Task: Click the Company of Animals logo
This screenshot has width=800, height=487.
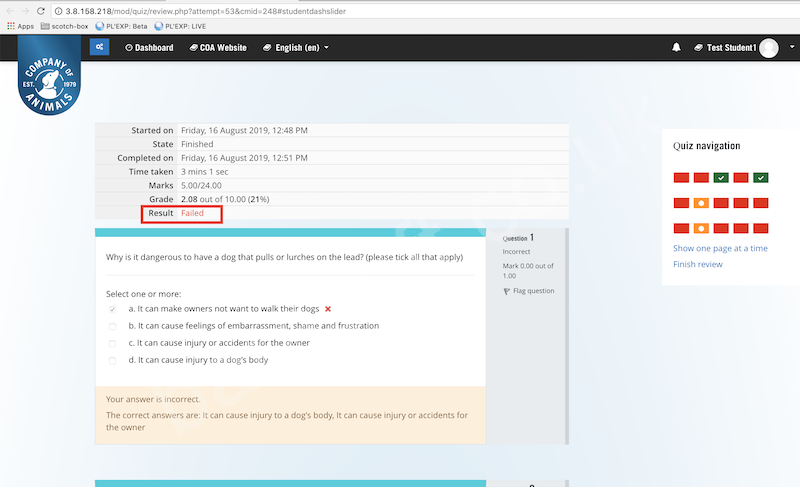Action: tap(49, 75)
